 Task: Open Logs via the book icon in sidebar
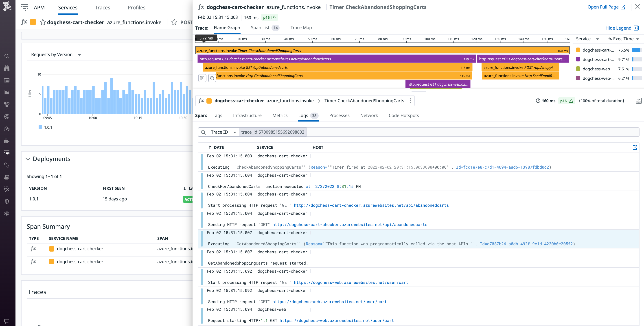click(x=7, y=177)
